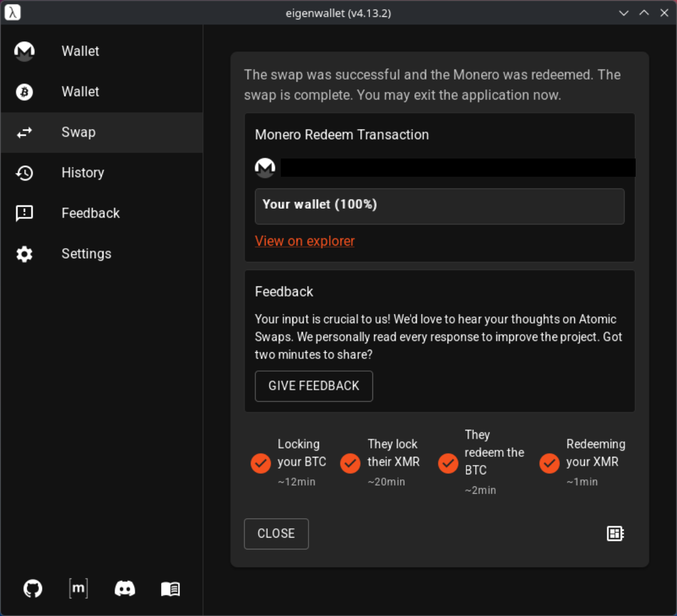Open the Feedback sidebar page
The width and height of the screenshot is (677, 616).
click(x=102, y=213)
